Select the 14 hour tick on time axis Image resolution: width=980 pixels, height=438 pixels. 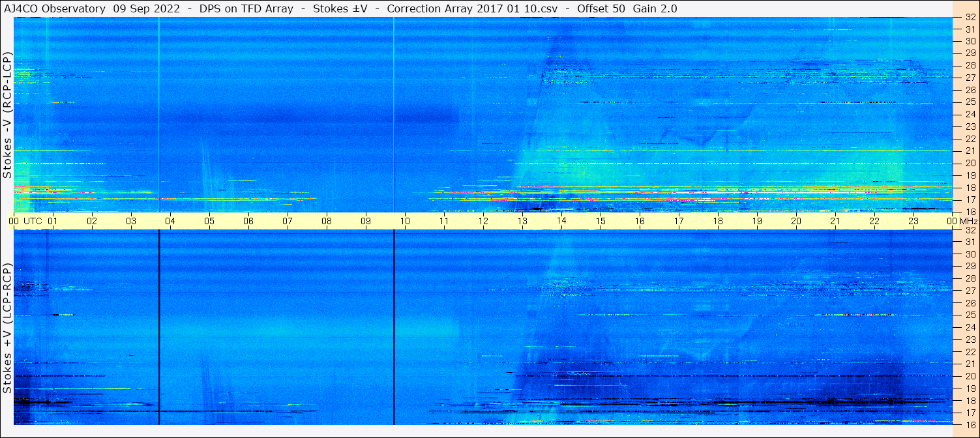(x=561, y=221)
